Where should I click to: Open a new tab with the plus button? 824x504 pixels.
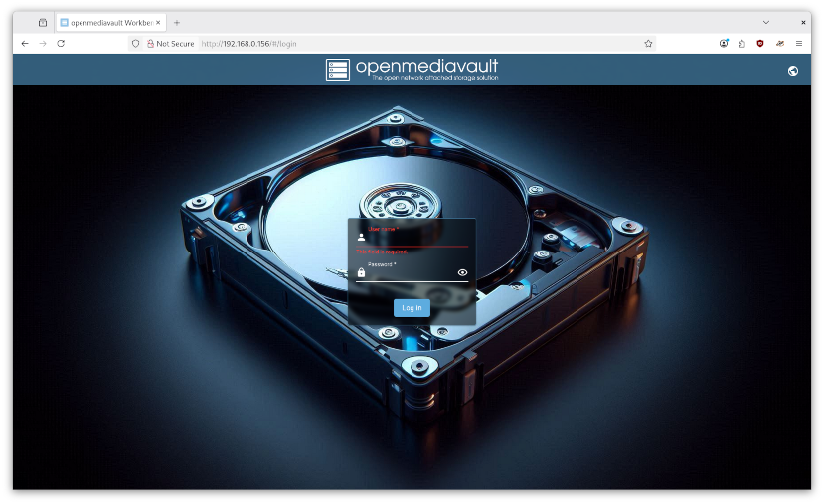click(177, 22)
